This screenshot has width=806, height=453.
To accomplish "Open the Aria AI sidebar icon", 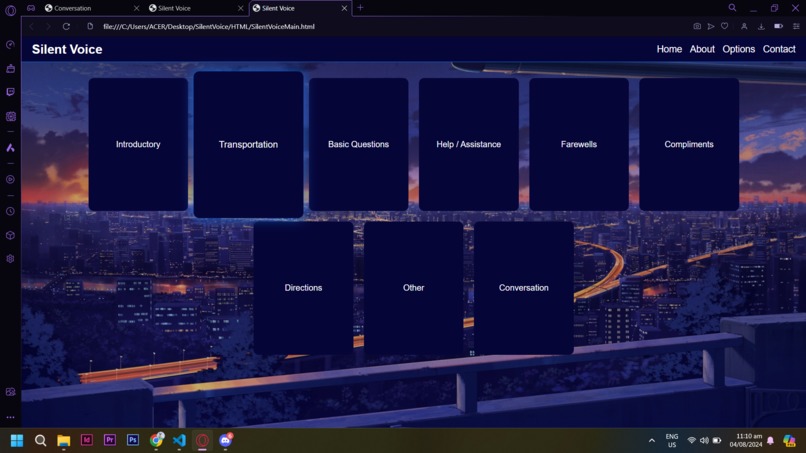I will 10,148.
